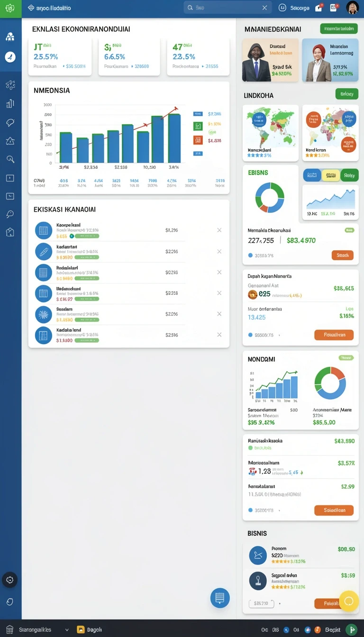Click the orange Solalkan button

coord(334,510)
